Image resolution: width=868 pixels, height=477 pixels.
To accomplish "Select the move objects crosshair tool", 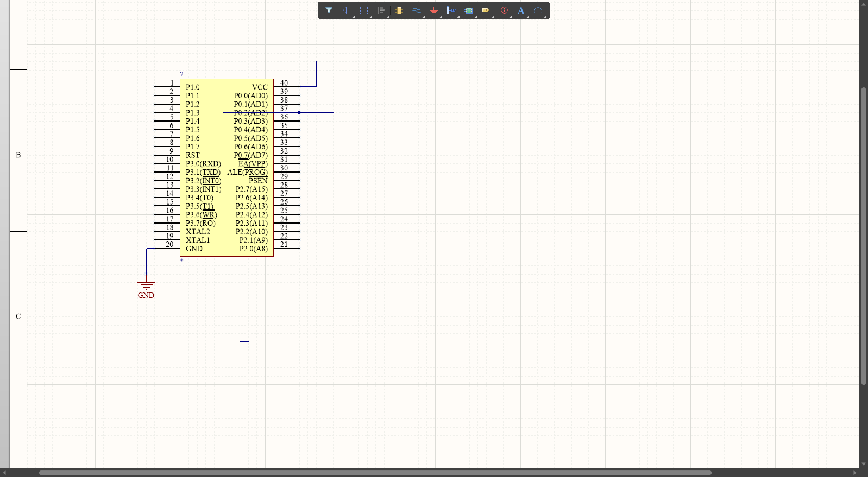I will point(346,10).
